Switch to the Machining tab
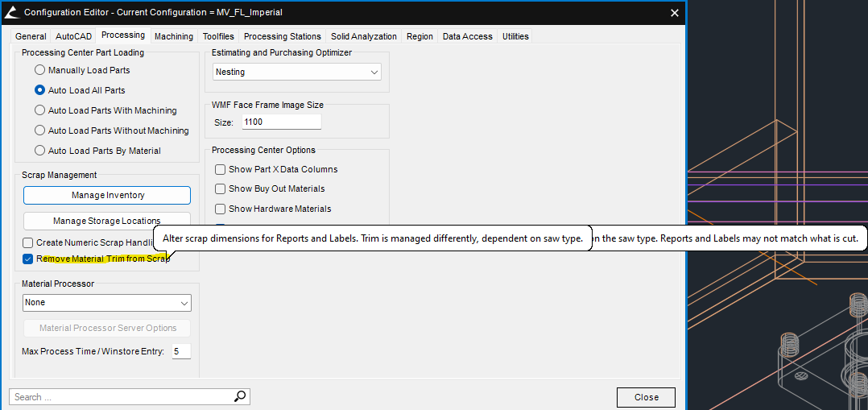Screen dimensions: 868x410 coord(174,36)
